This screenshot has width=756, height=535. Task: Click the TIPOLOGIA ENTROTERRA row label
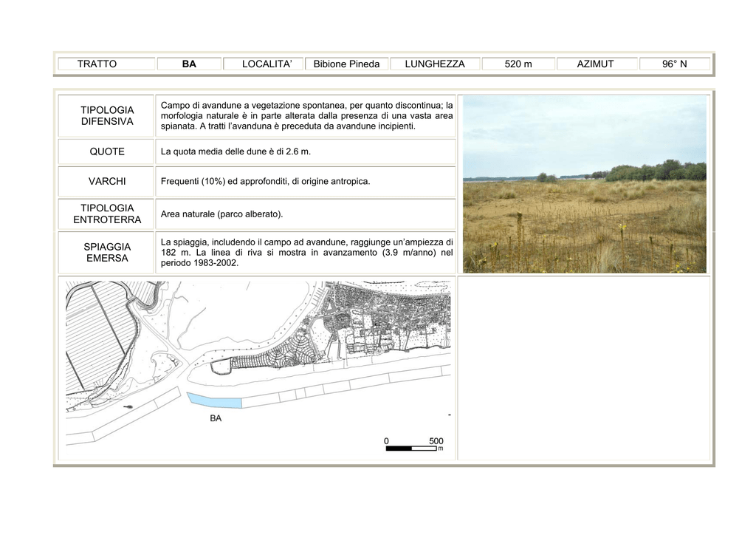pyautogui.click(x=106, y=214)
